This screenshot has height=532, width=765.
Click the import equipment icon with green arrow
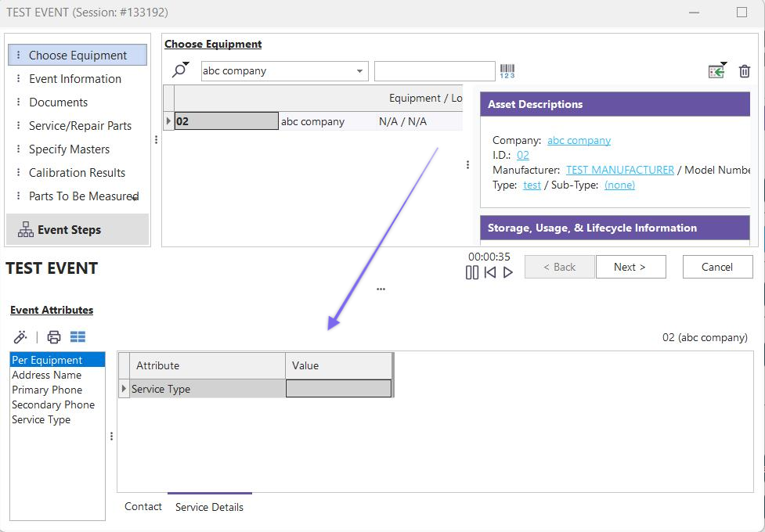click(x=716, y=71)
